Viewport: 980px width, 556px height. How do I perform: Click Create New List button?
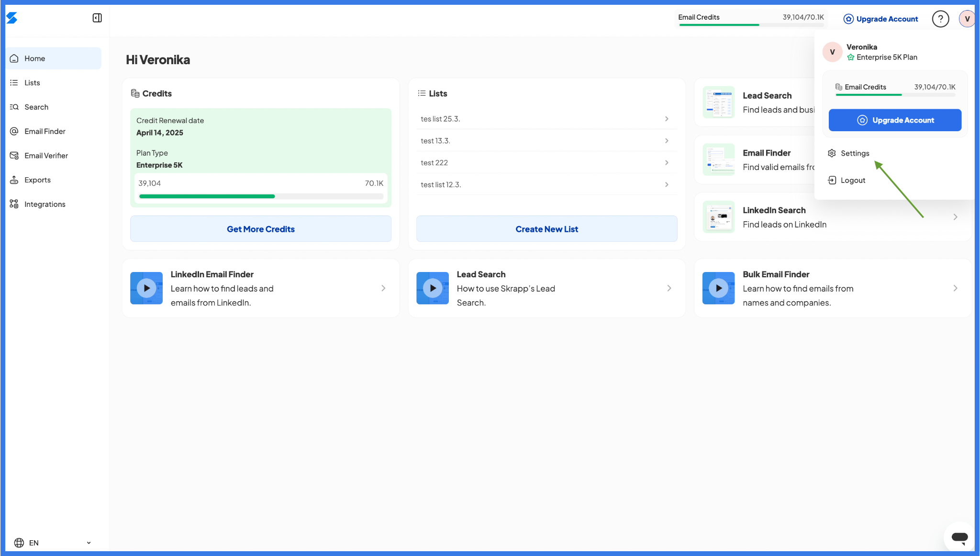point(546,229)
